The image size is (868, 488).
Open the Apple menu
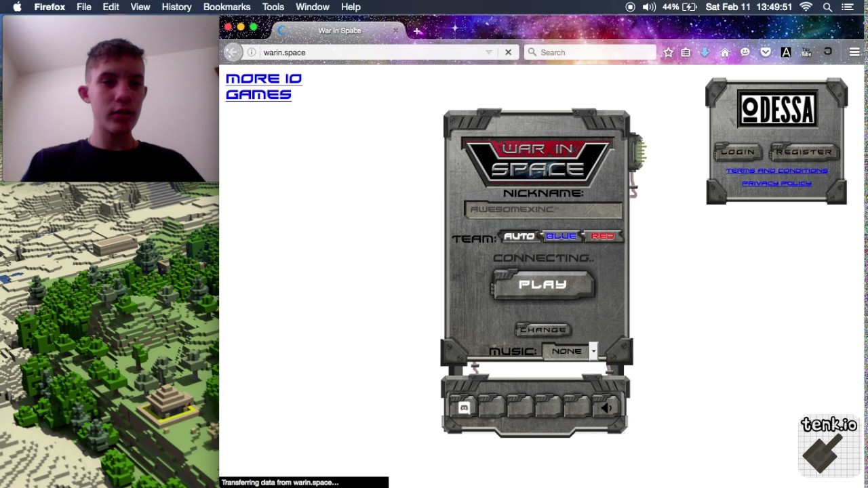click(x=17, y=7)
